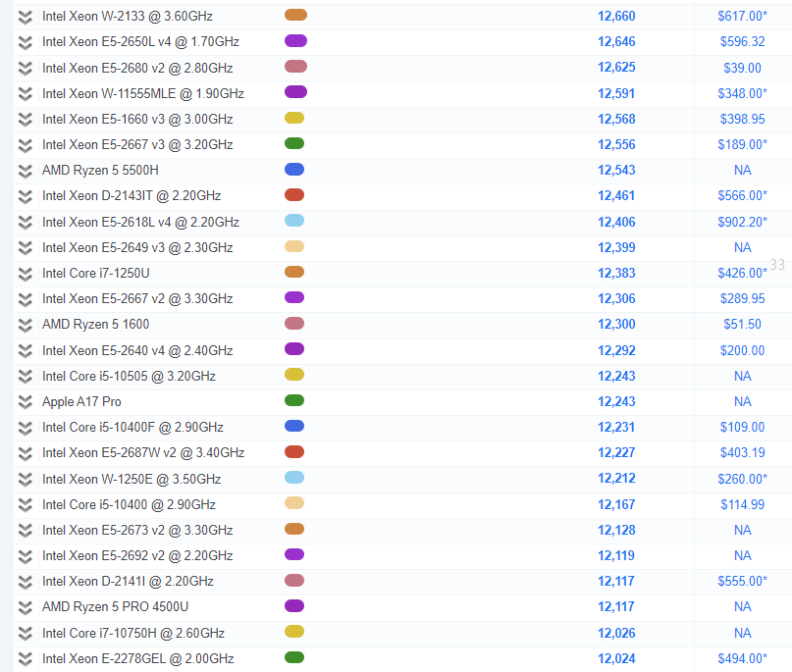This screenshot has width=792, height=672.
Task: Click the purple swatch for Xeon E5-2650L v4
Action: pyautogui.click(x=295, y=40)
